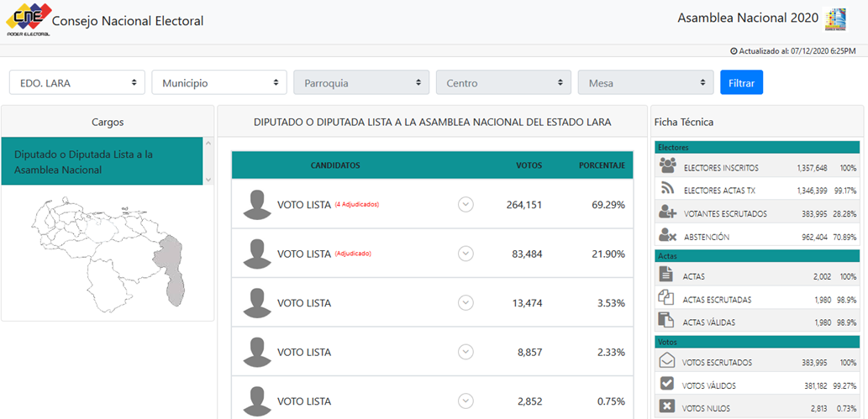Click the Abstención user-x icon
Viewport: 868px width, 419px height.
pyautogui.click(x=667, y=236)
